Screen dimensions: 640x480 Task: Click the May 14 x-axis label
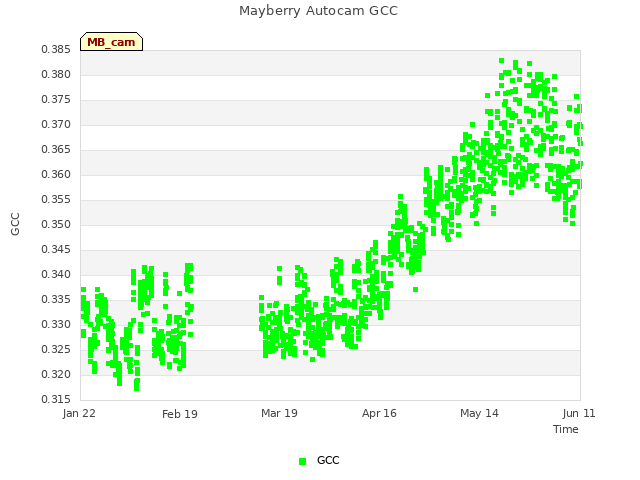[479, 413]
